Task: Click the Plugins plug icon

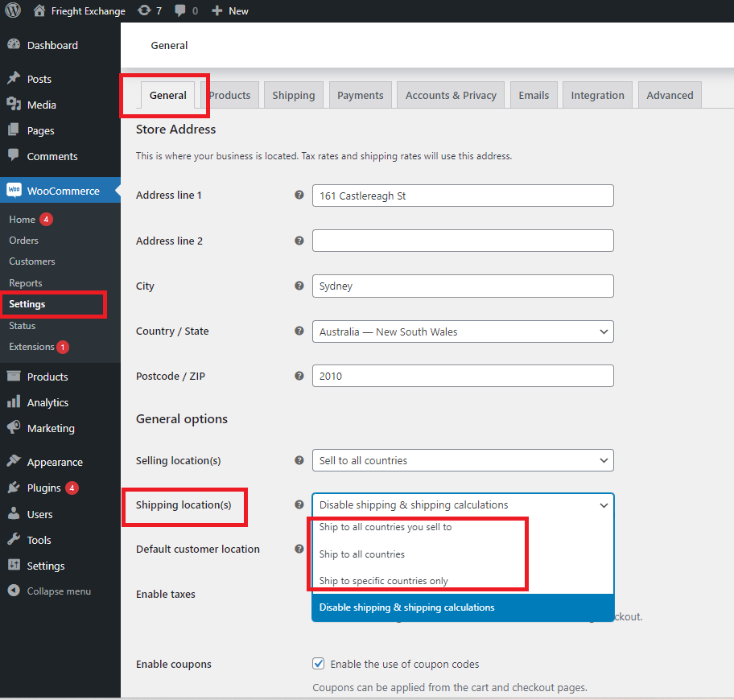Action: pos(14,487)
